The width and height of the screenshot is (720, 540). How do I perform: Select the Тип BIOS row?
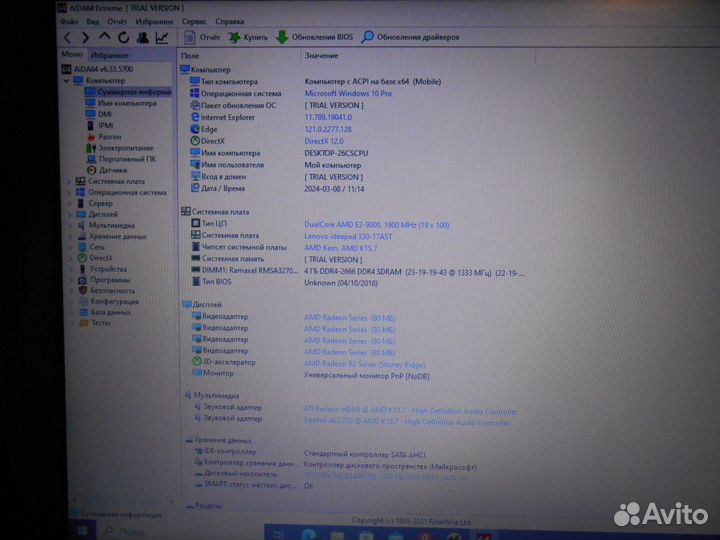(284, 282)
